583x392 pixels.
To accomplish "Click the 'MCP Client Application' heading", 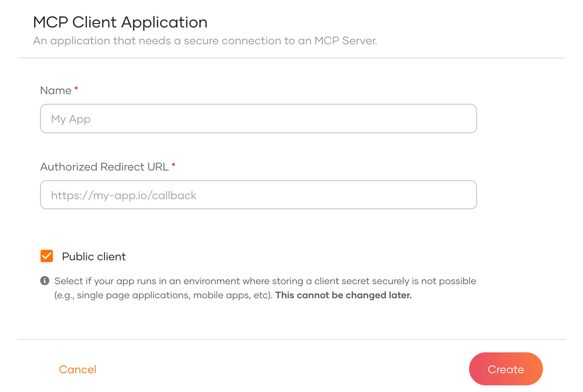I will 120,22.
